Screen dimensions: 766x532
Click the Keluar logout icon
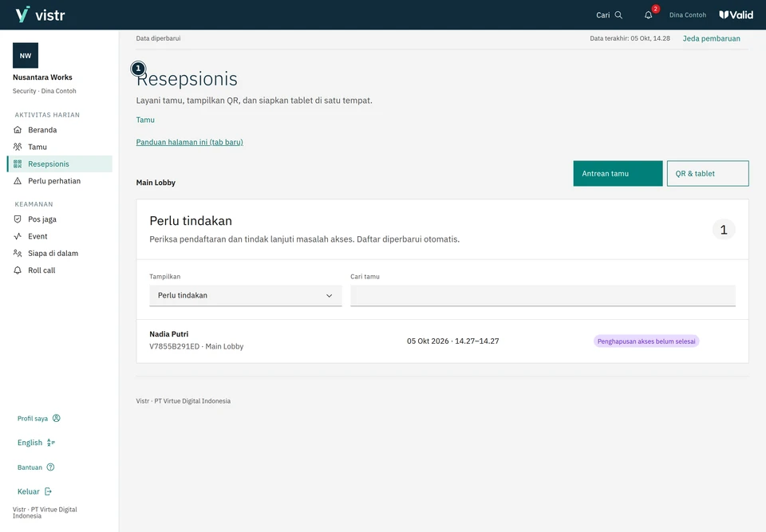pos(48,491)
